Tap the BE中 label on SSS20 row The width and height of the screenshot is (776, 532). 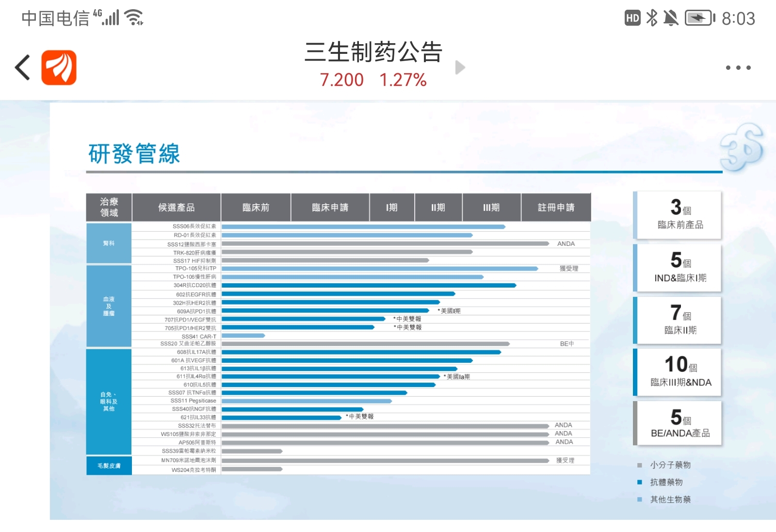pyautogui.click(x=567, y=344)
